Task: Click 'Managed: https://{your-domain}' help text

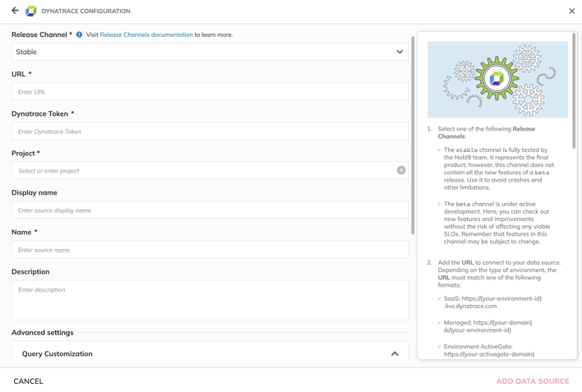Action: (487, 323)
